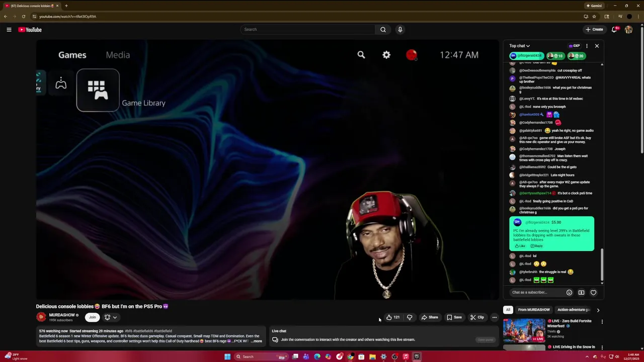Open the emoji picker in chat
Image resolution: width=644 pixels, height=362 pixels.
coord(569,293)
